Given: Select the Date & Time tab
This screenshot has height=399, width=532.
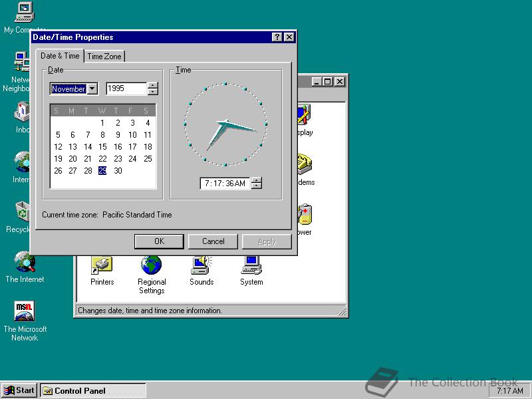Looking at the screenshot, I should pos(60,56).
